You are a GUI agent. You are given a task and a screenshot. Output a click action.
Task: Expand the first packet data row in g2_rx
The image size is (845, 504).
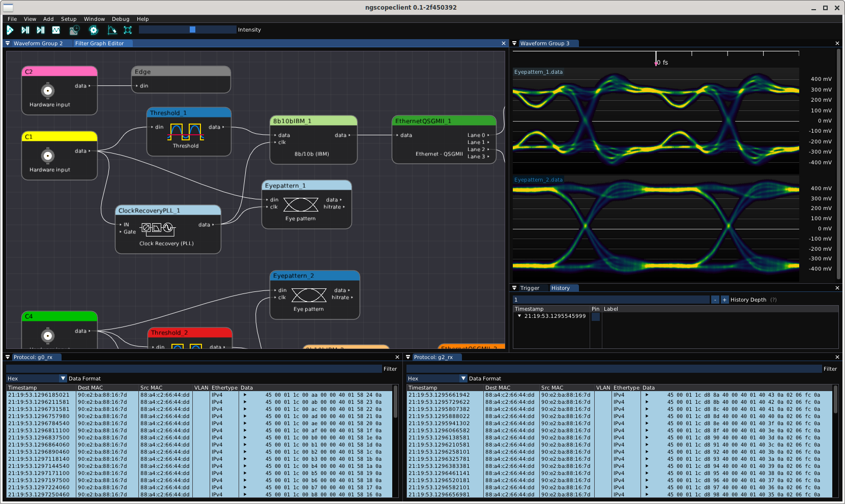pos(647,395)
